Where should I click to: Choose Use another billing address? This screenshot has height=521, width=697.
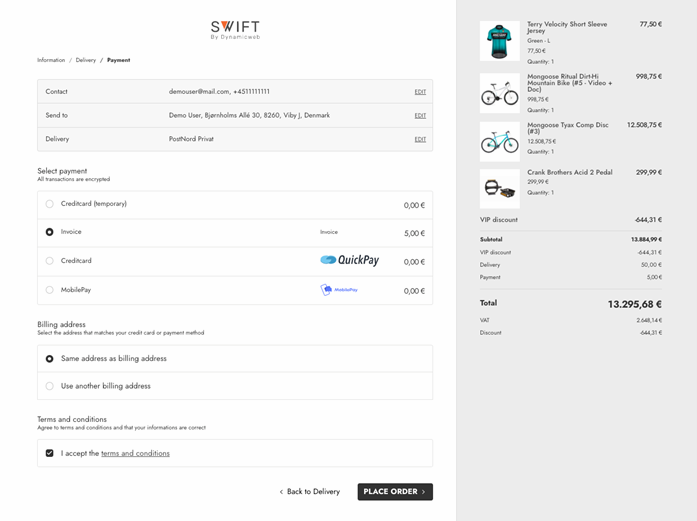50,386
